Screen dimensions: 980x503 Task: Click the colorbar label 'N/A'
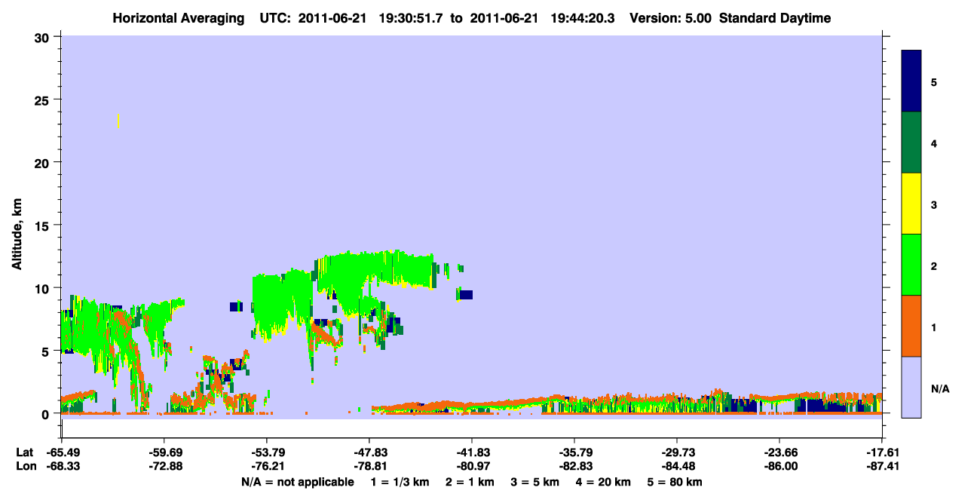(x=939, y=388)
